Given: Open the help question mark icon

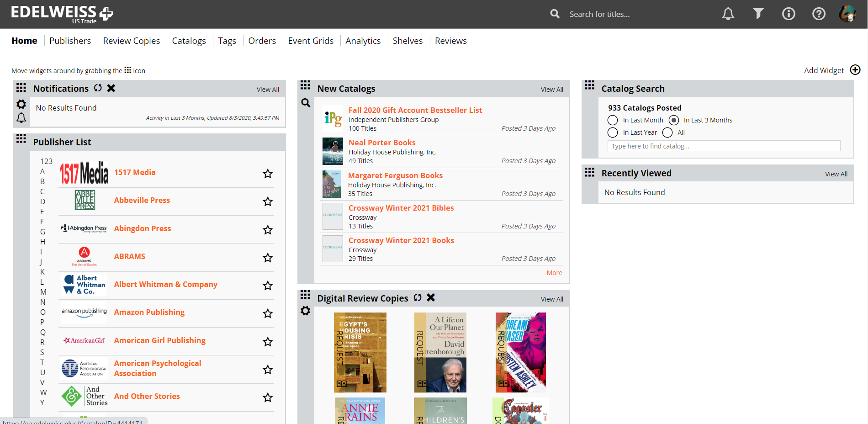Looking at the screenshot, I should click(819, 14).
